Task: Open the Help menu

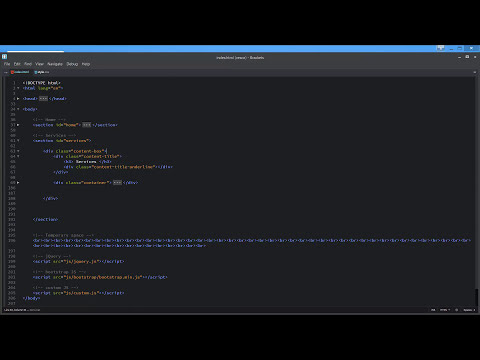Action: point(86,64)
